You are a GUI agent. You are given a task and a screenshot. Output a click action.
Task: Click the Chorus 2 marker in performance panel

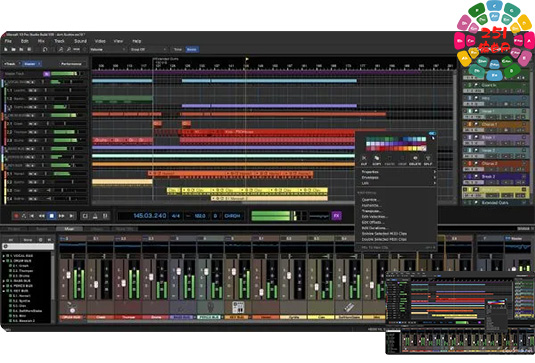[495, 166]
